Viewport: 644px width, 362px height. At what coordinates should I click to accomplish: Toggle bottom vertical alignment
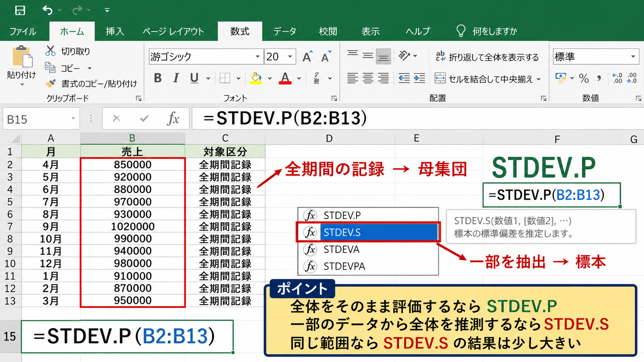[x=383, y=57]
